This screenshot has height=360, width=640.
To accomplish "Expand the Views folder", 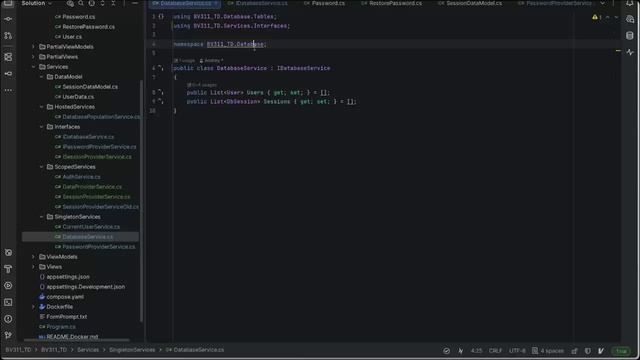I will (33, 267).
